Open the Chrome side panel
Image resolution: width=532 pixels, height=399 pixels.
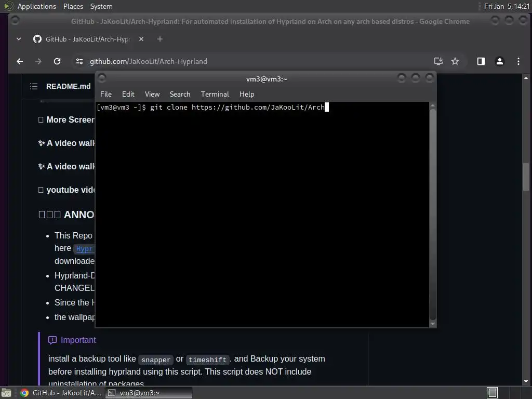(481, 61)
